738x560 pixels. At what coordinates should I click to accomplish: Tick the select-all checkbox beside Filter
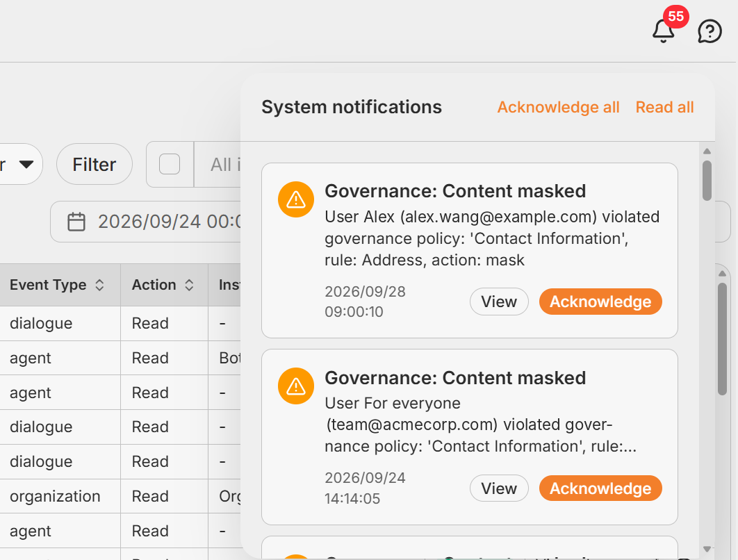tap(170, 164)
